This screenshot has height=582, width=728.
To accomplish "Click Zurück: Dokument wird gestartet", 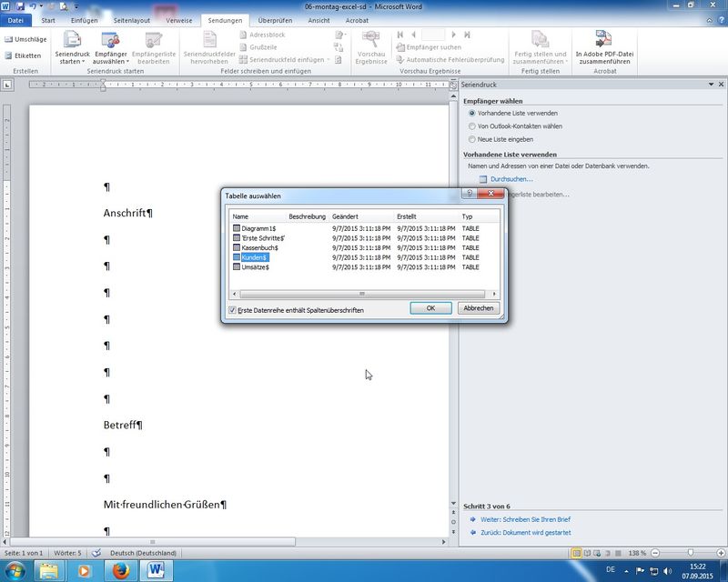I will [x=526, y=532].
